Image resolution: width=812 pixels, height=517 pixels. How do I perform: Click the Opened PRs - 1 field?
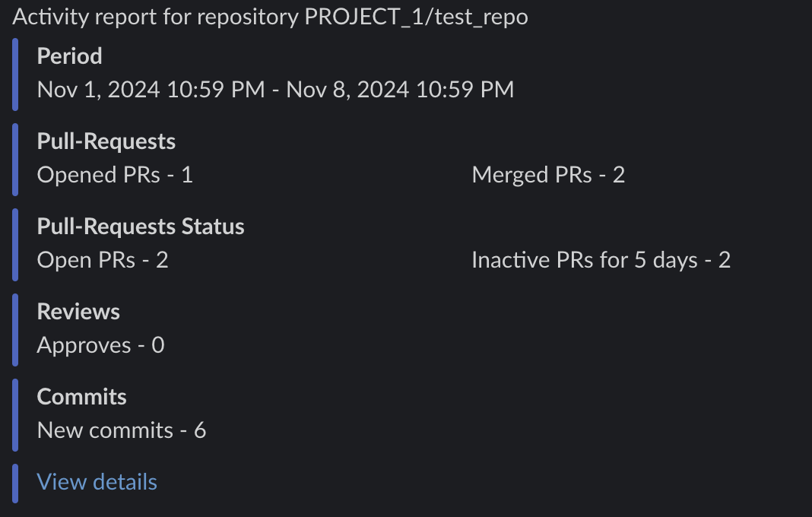point(115,175)
